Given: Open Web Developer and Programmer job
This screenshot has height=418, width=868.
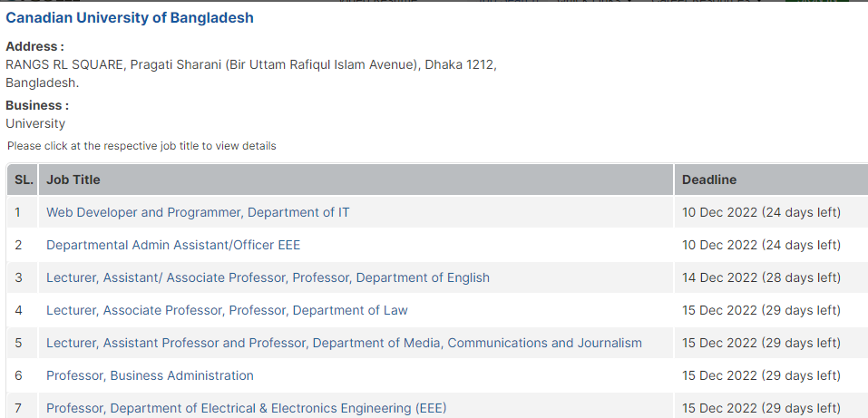Looking at the screenshot, I should 198,213.
